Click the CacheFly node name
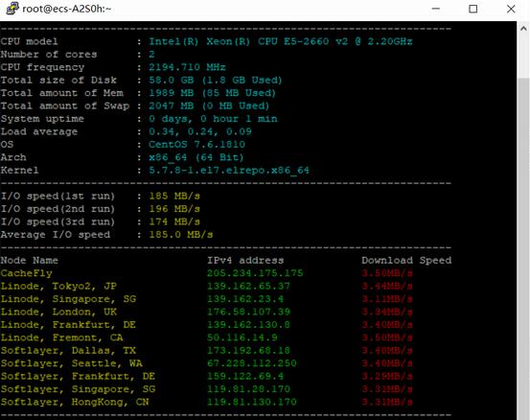530x420 pixels. [x=27, y=273]
